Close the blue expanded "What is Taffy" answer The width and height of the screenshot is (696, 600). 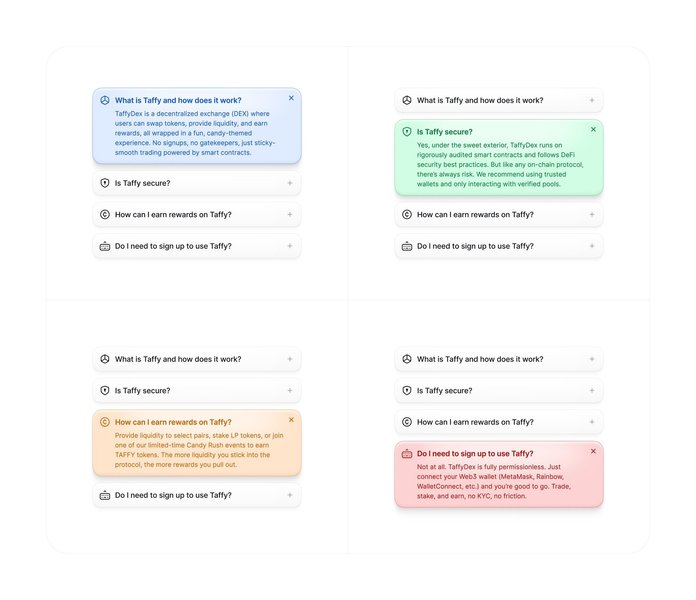pos(291,98)
